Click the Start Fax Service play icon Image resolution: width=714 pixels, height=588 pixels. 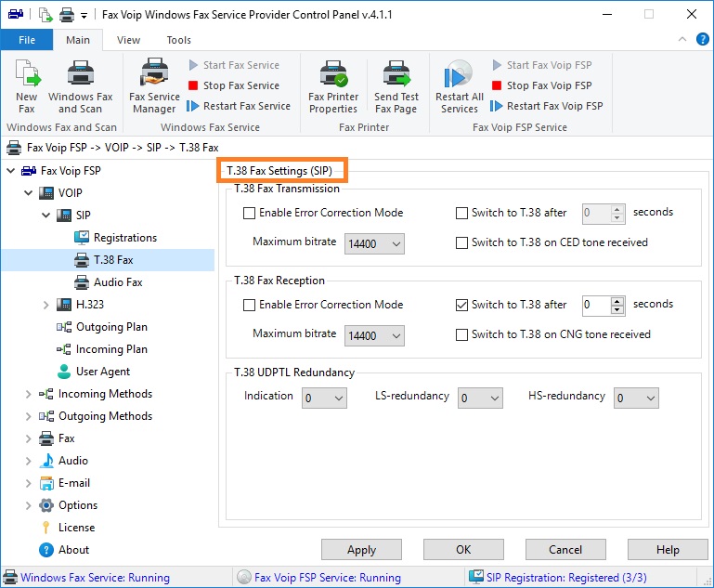[193, 65]
